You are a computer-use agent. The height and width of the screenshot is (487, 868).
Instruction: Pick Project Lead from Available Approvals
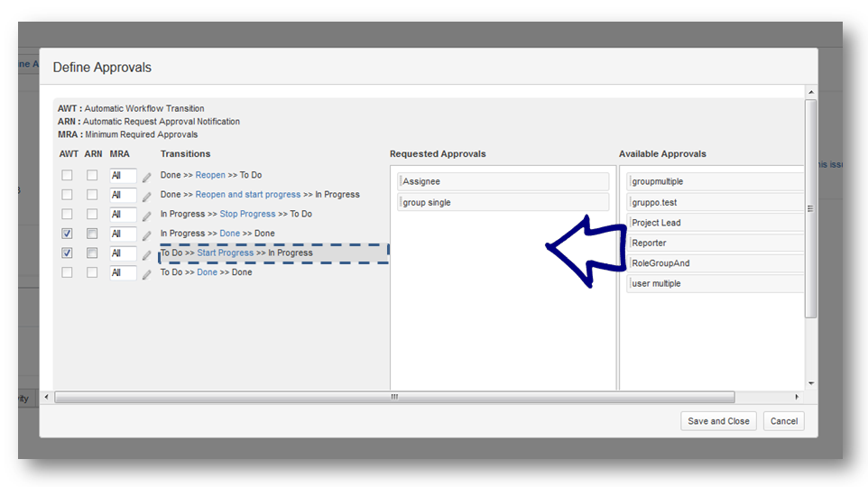click(715, 223)
